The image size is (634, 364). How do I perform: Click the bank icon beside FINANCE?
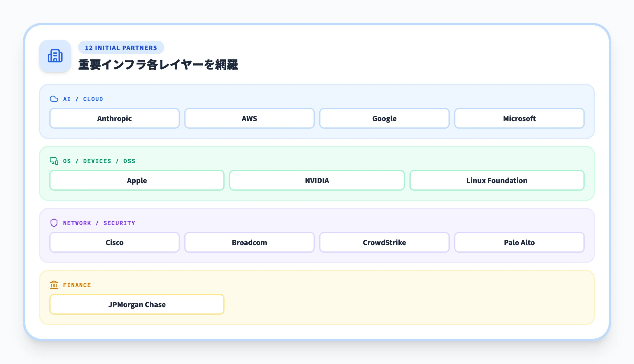pyautogui.click(x=54, y=285)
